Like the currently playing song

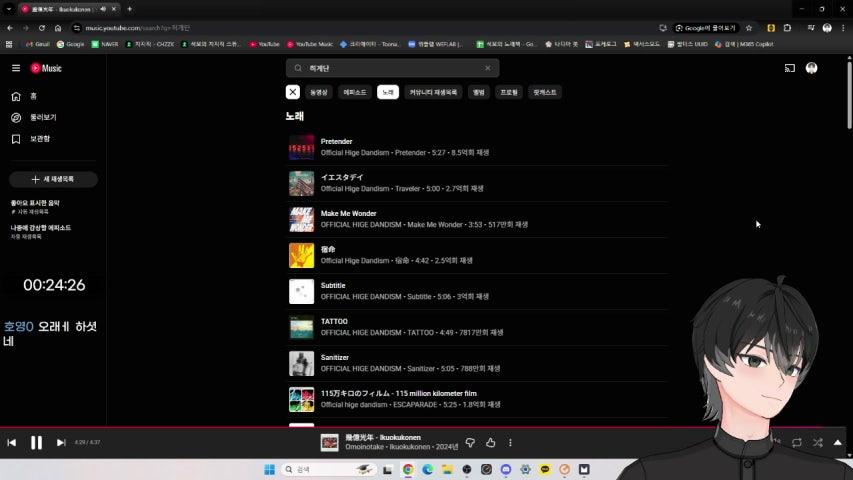[x=491, y=443]
